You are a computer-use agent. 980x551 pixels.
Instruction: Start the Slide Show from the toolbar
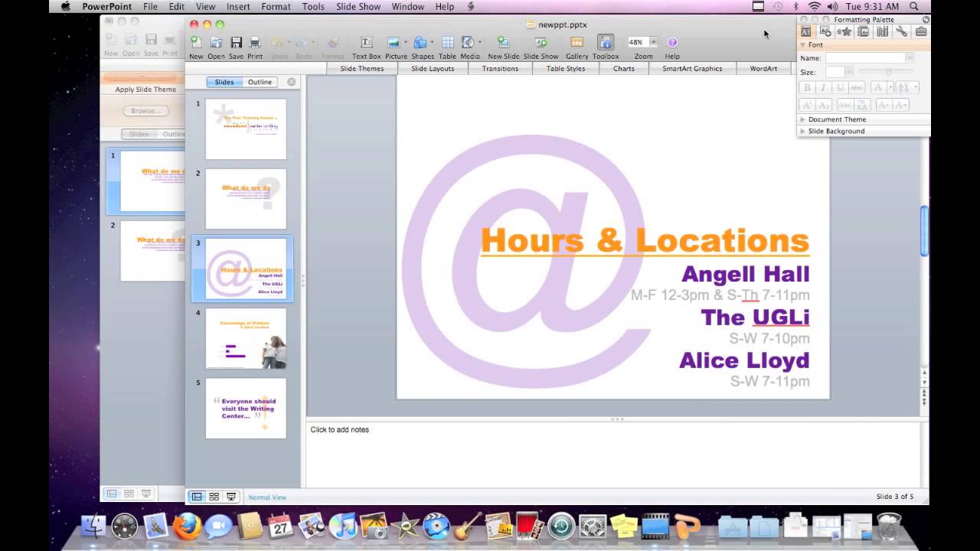pos(541,43)
